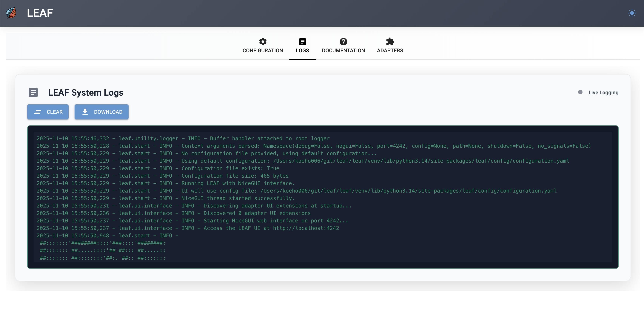Open the localhost:4242 URL in the logs
This screenshot has height=316, width=644.
(x=306, y=228)
